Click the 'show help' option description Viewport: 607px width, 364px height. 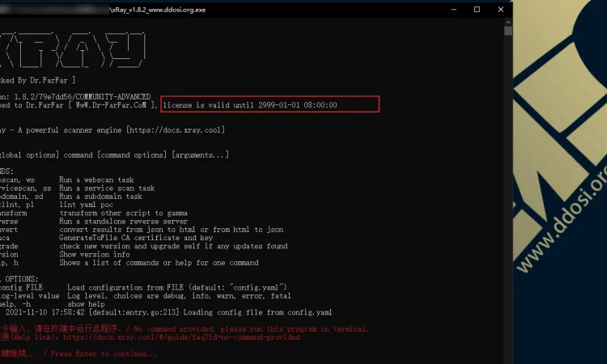86,304
